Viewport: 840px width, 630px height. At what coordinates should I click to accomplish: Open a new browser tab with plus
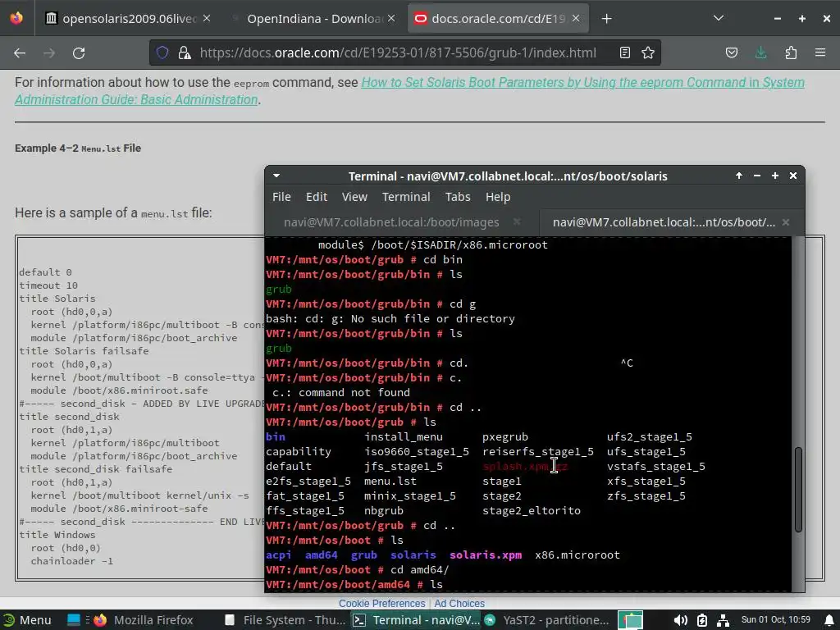tap(606, 19)
